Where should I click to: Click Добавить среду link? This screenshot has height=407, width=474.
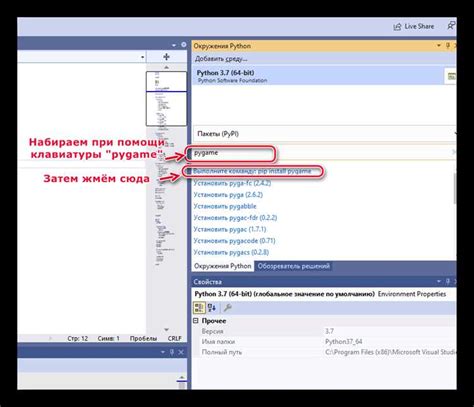pyautogui.click(x=221, y=59)
